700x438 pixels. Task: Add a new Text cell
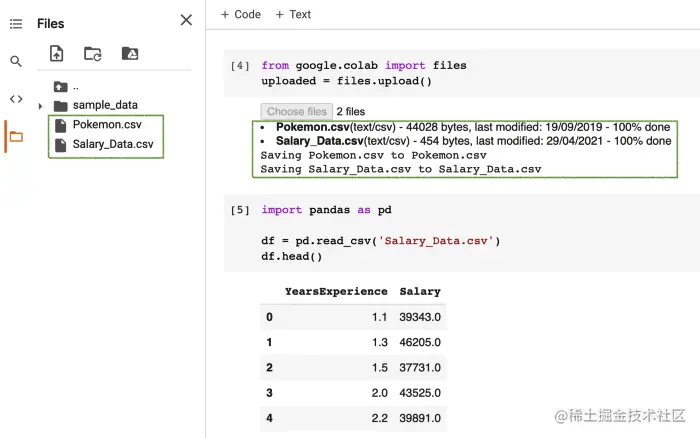(293, 14)
